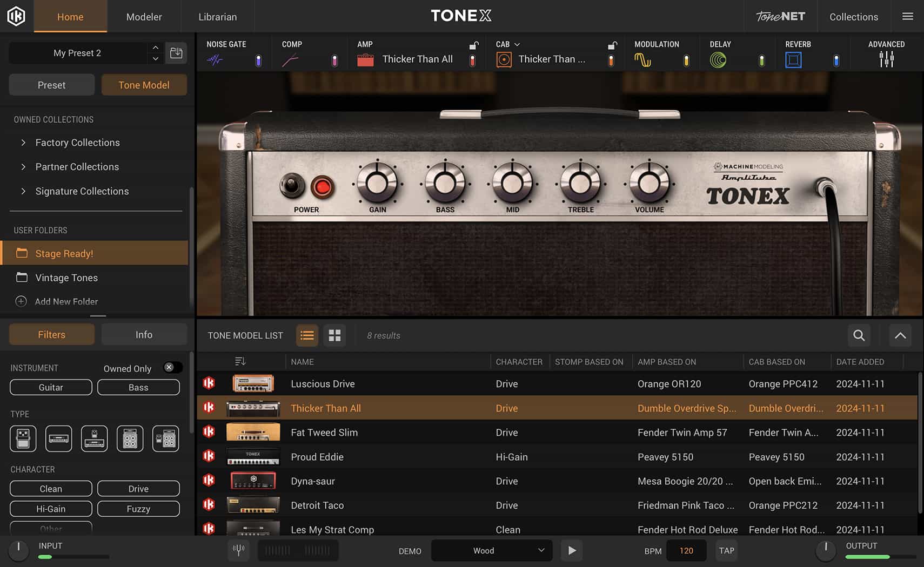Open the CAB selector dropdown
Viewport: 924px width, 567px height.
tap(517, 44)
